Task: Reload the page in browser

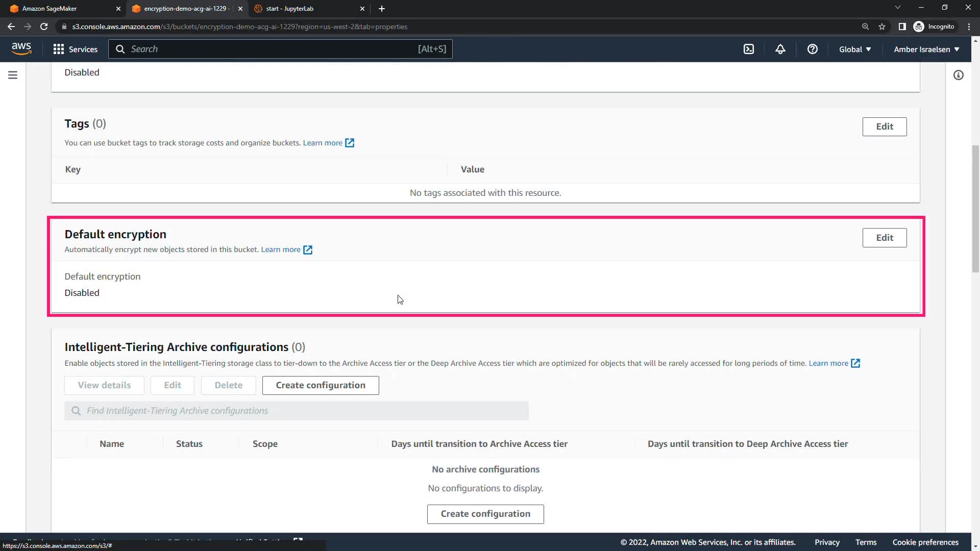Action: pos(44,27)
